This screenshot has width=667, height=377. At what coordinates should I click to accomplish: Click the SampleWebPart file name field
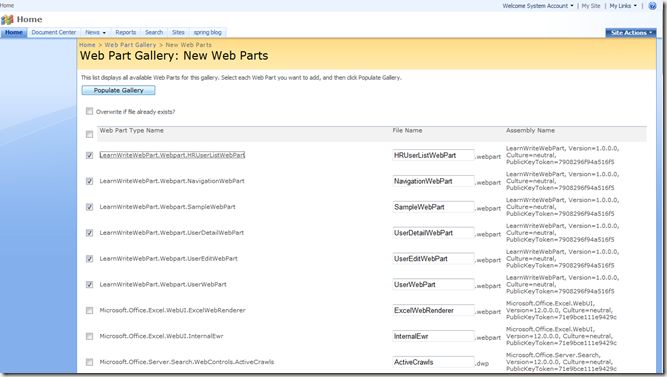(x=433, y=207)
